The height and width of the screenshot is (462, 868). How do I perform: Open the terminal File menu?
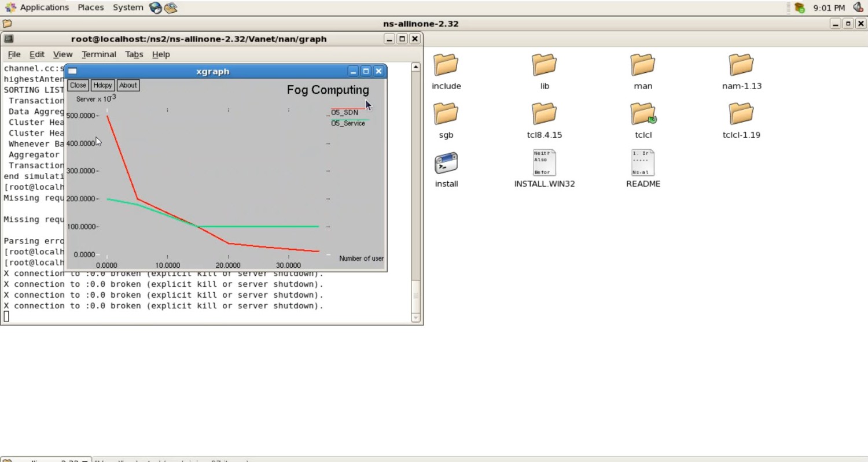pos(14,54)
